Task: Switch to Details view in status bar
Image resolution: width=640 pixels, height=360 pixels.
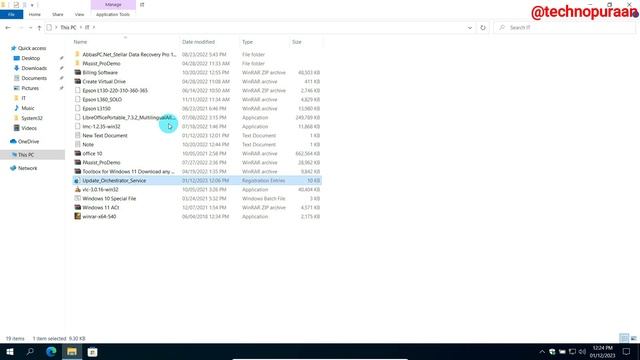Action: 624,338
